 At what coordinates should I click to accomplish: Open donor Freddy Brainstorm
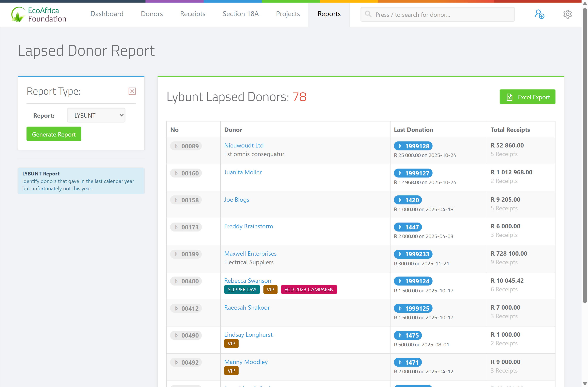(x=249, y=226)
